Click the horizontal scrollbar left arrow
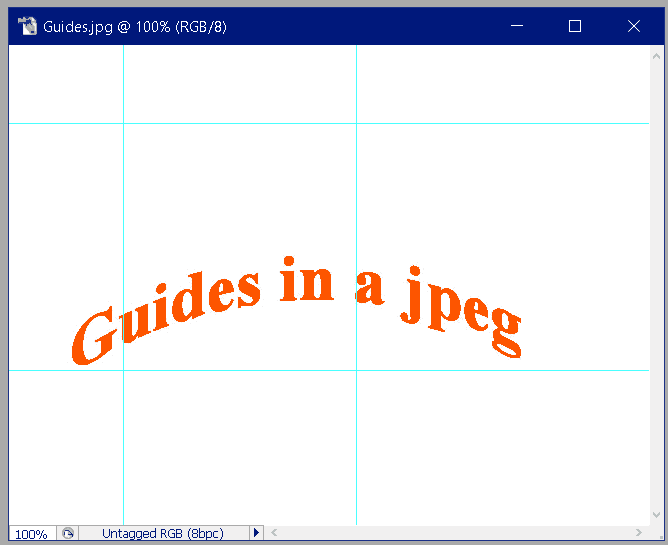668x545 pixels. (274, 532)
